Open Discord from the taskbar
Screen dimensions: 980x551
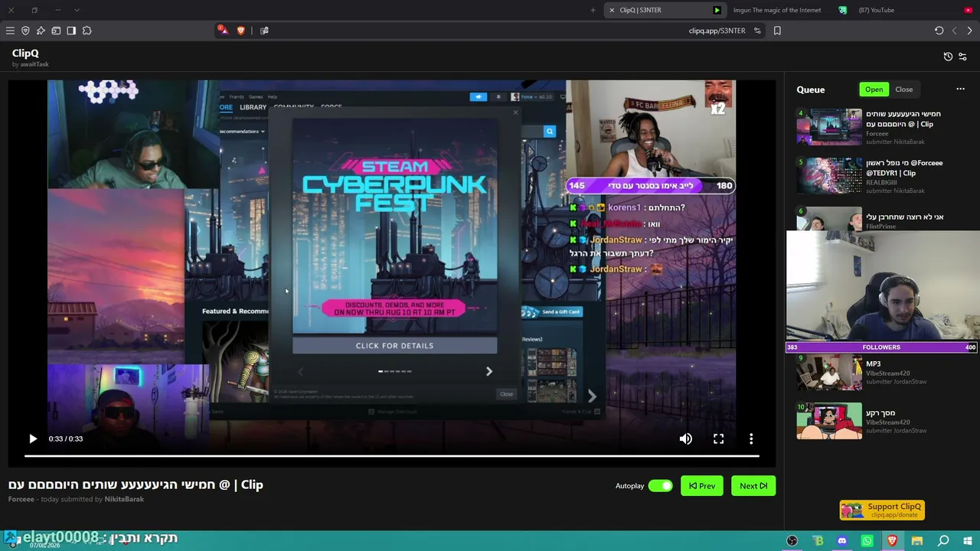pos(842,541)
